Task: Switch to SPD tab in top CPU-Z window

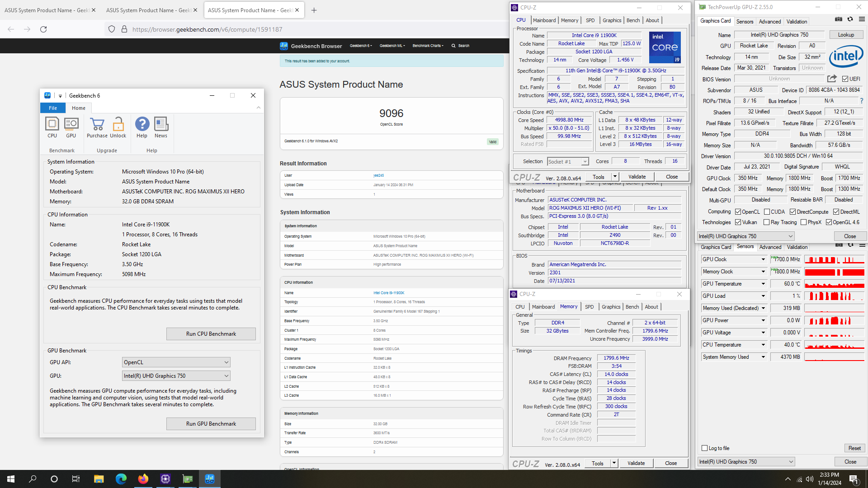Action: click(x=590, y=20)
